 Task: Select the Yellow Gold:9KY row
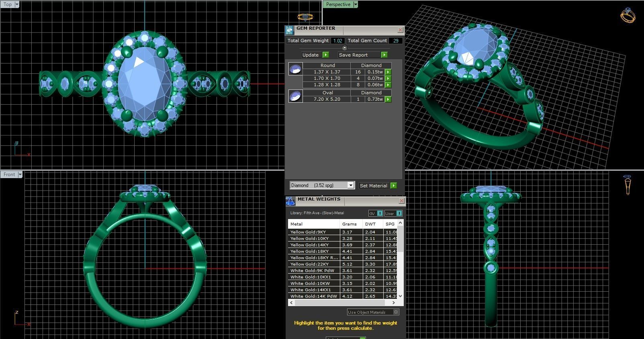pyautogui.click(x=343, y=232)
